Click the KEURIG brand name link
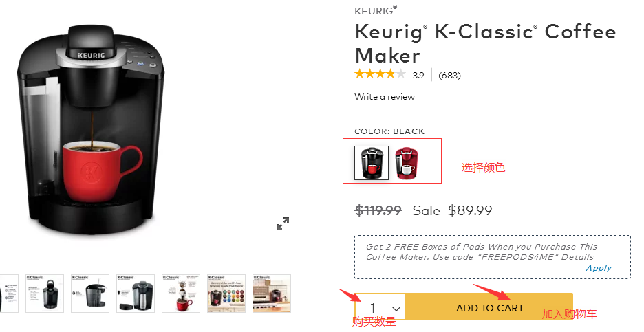644x332 pixels. click(376, 11)
